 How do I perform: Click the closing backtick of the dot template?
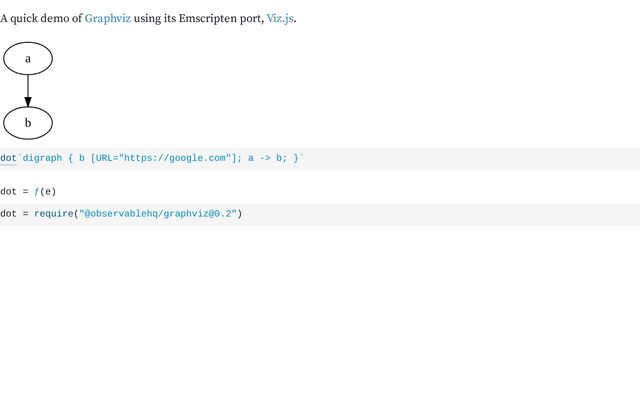tap(302, 158)
